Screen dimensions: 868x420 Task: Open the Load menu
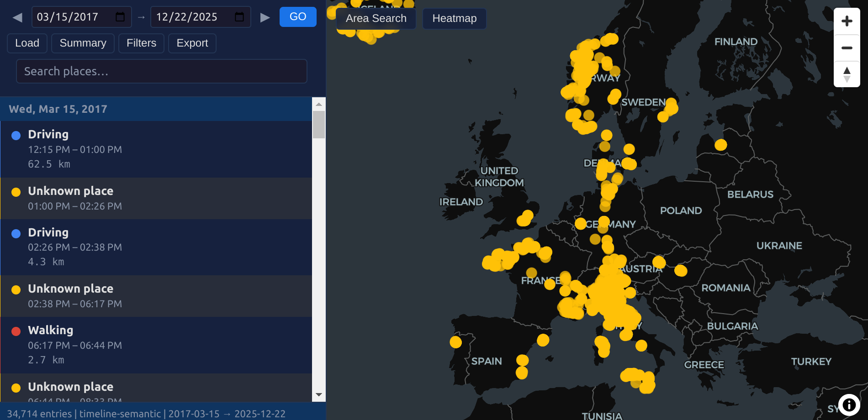coord(27,43)
